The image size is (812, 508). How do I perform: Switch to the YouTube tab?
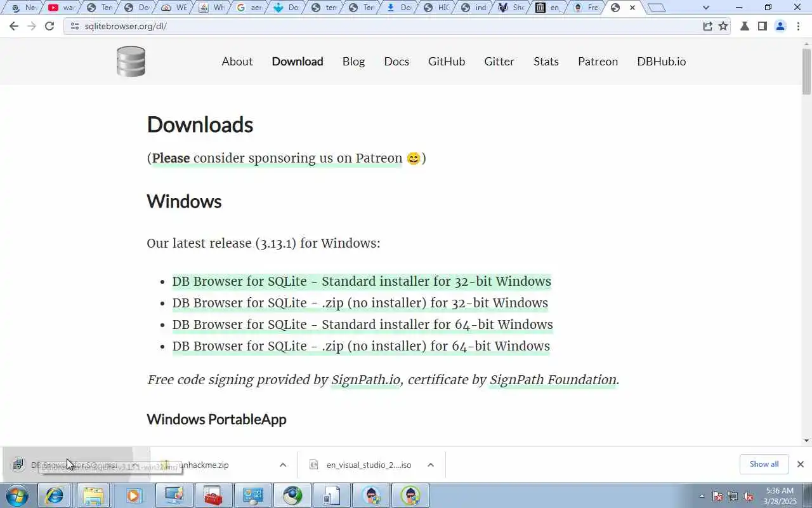click(x=62, y=8)
